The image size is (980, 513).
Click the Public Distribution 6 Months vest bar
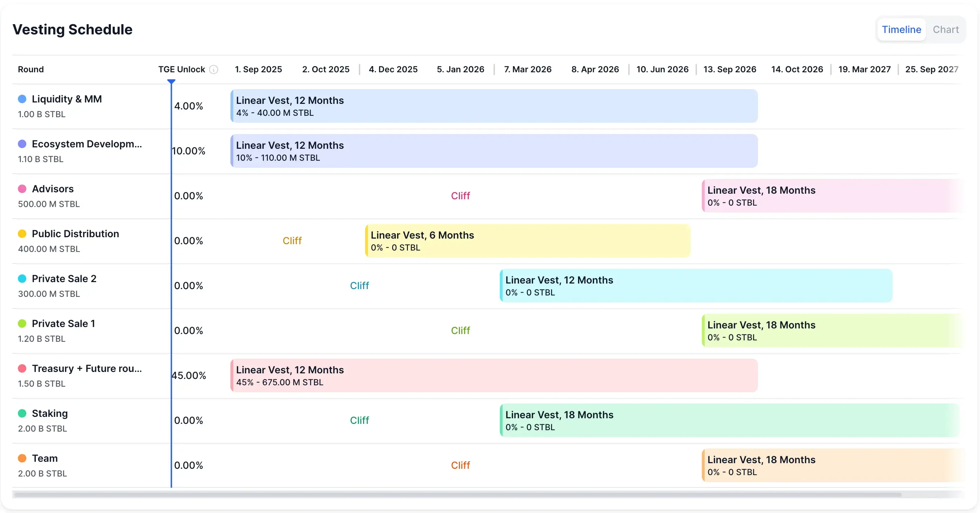point(527,241)
